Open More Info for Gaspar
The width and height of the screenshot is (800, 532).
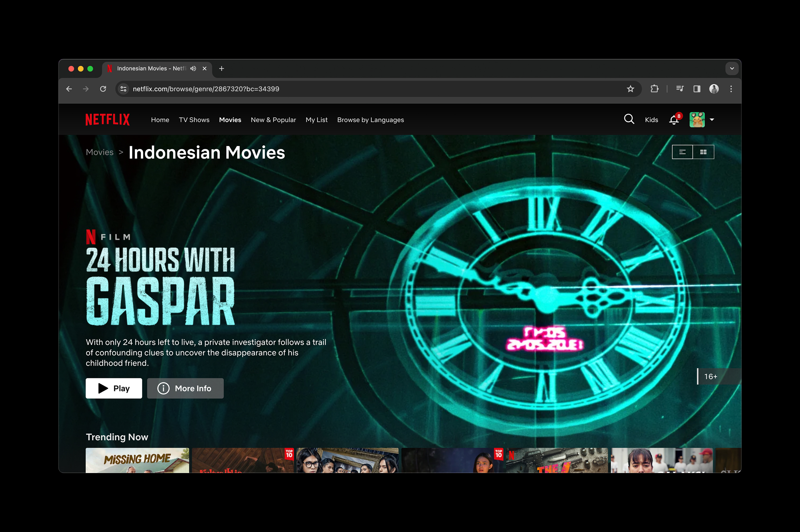185,388
